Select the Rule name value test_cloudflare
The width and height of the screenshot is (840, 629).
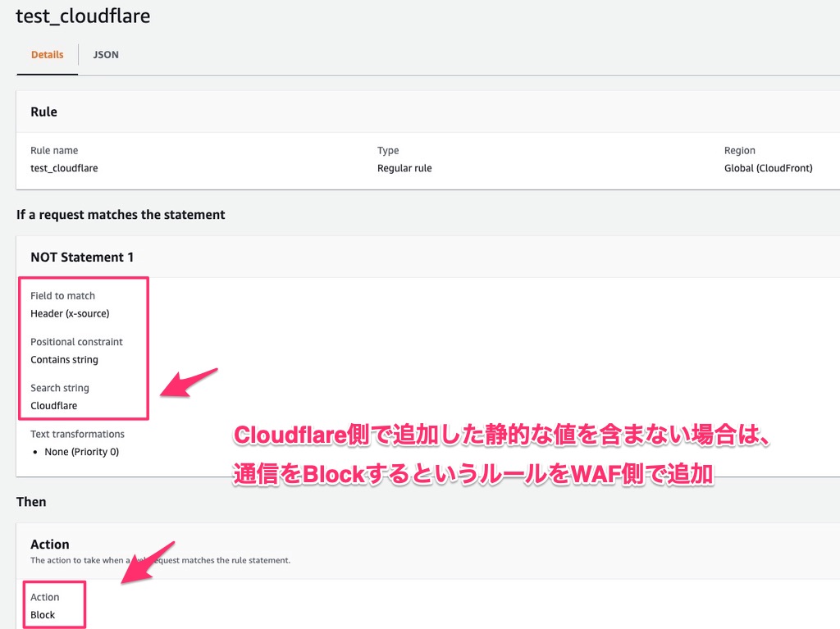64,167
